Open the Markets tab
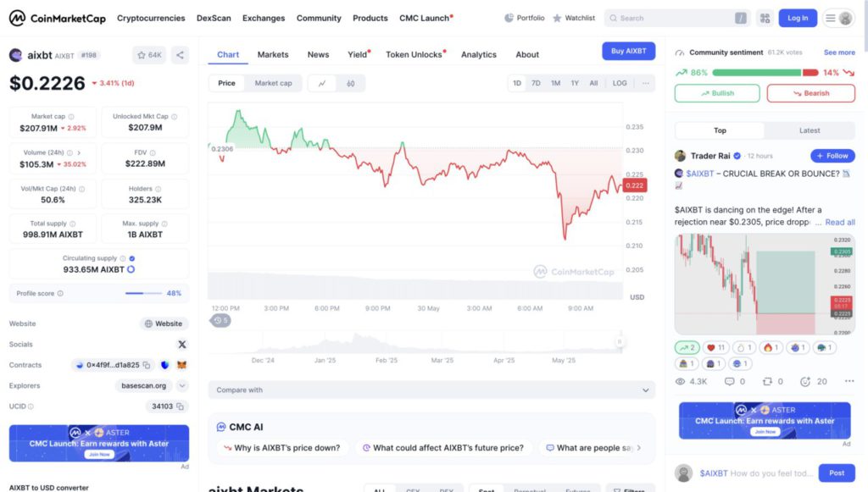 tap(273, 54)
